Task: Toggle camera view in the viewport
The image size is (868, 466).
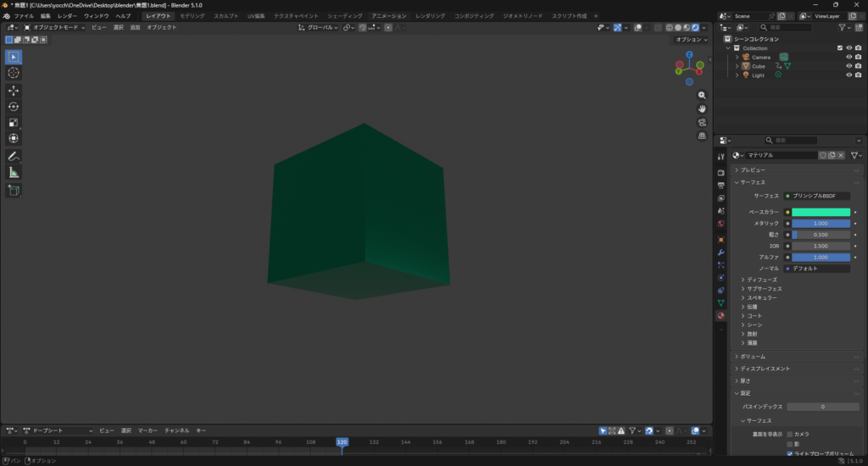Action: point(702,122)
